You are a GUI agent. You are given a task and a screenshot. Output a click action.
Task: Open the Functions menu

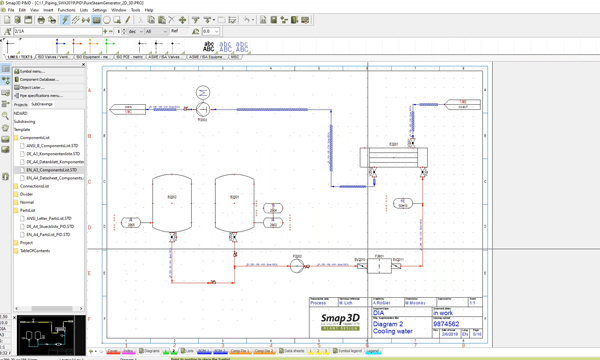67,10
